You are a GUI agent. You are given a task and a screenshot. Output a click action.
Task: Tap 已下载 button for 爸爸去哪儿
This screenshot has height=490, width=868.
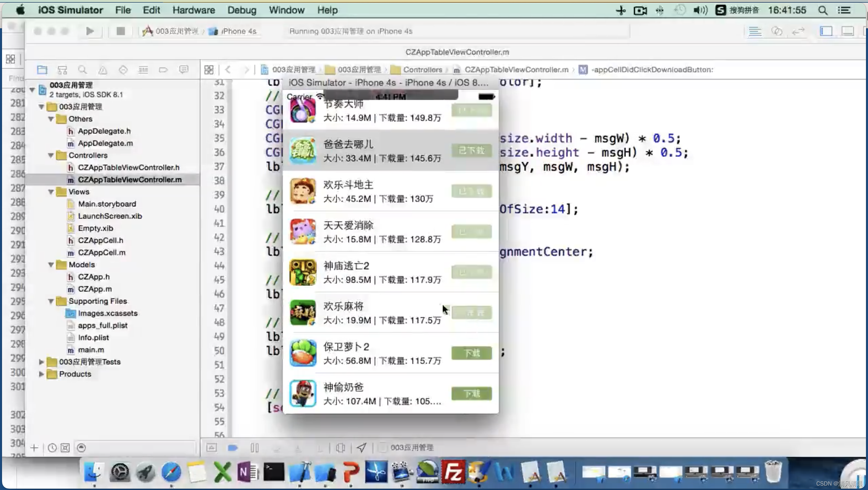[x=471, y=151]
